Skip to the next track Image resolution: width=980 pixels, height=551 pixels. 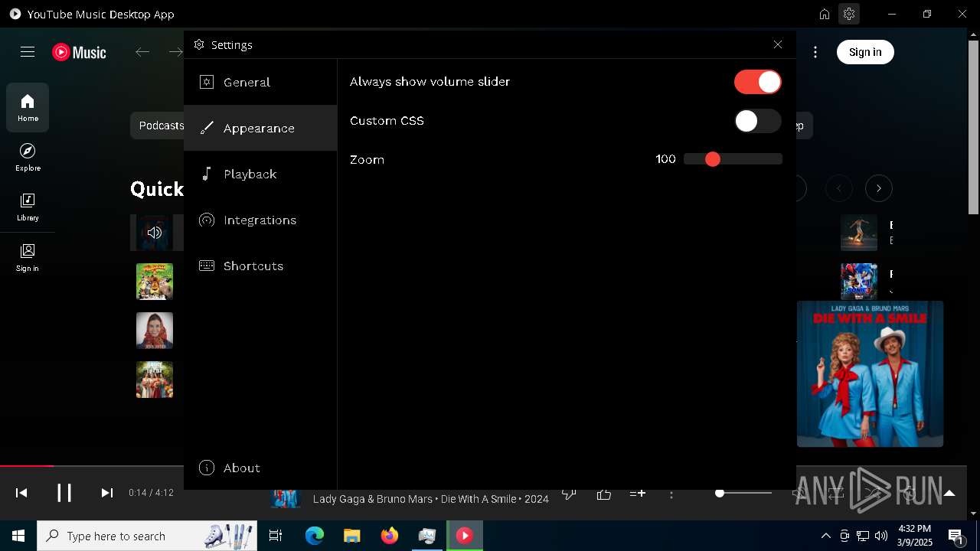[x=107, y=493]
